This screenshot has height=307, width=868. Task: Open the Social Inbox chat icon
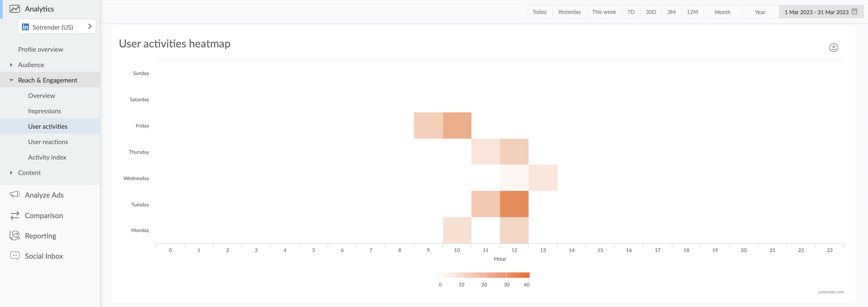click(x=15, y=256)
